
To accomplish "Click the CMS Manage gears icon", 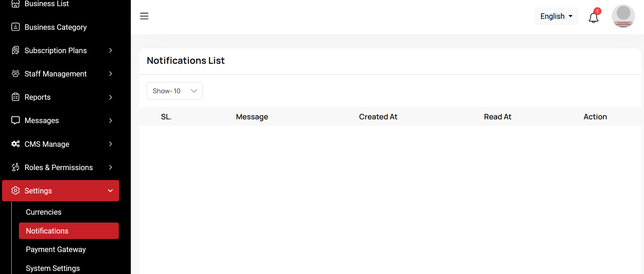I will pos(15,144).
